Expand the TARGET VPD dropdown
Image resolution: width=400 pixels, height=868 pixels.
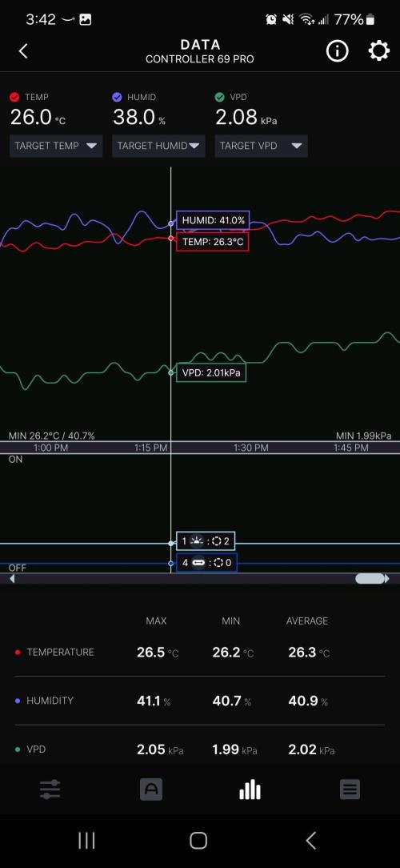[261, 146]
